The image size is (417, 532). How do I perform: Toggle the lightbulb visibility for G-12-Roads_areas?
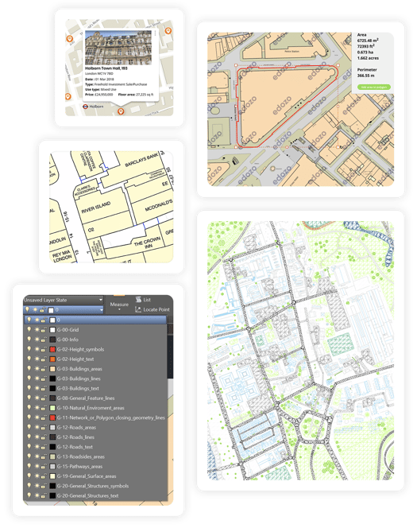coord(29,427)
